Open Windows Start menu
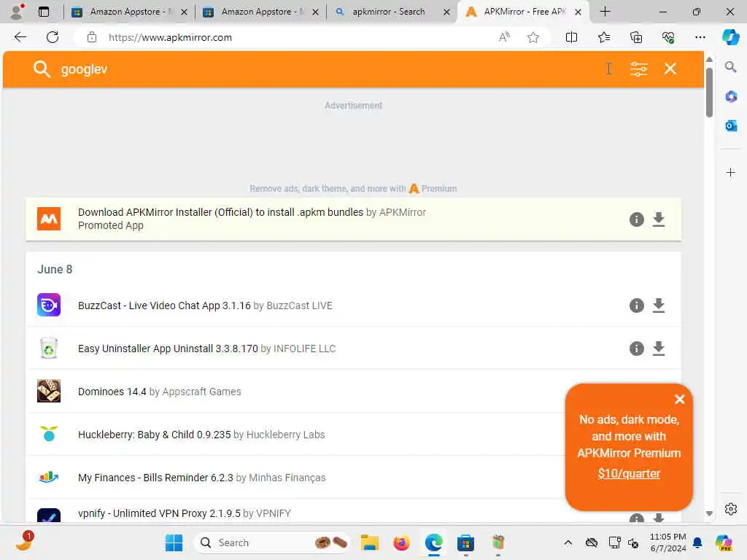 174,542
